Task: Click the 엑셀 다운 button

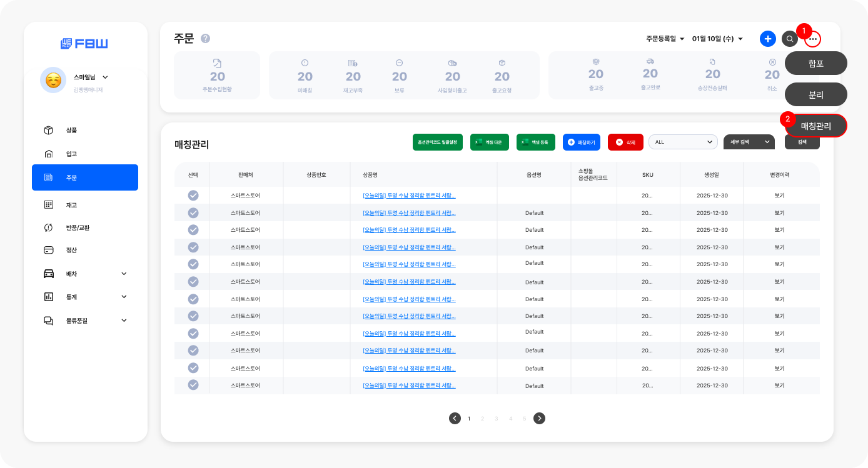Action: pyautogui.click(x=490, y=142)
